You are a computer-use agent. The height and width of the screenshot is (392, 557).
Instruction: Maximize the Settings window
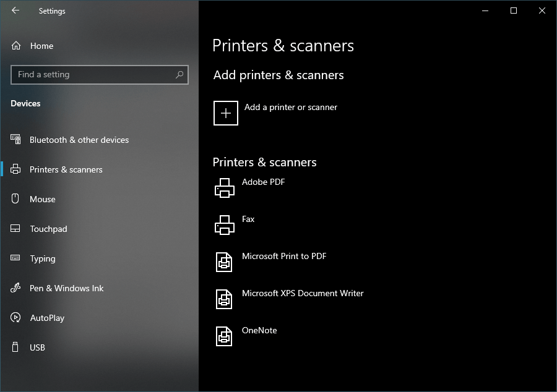[x=514, y=11]
